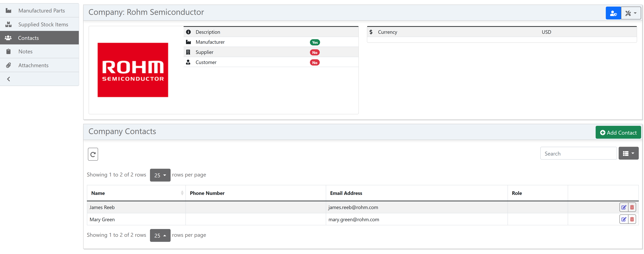Open Supplied Stock Items in the sidebar
The image size is (644, 254).
pyautogui.click(x=40, y=24)
